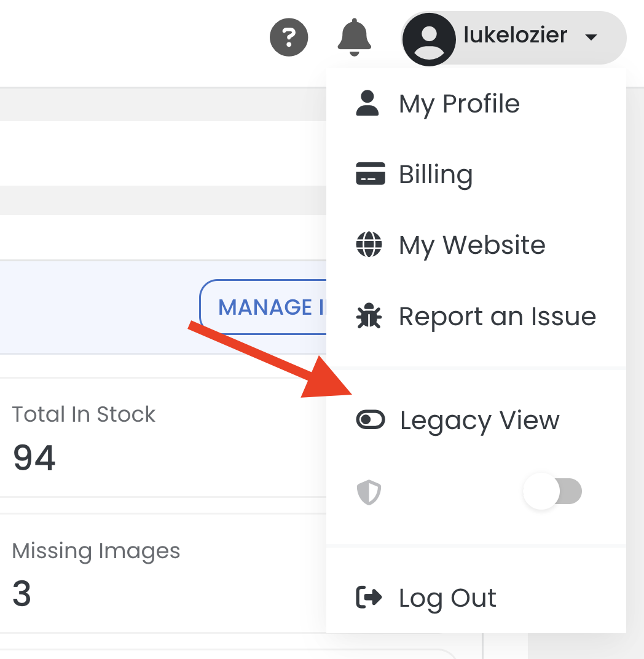Viewport: 644px width, 659px height.
Task: Select Report an Issue menu item
Action: 476,316
